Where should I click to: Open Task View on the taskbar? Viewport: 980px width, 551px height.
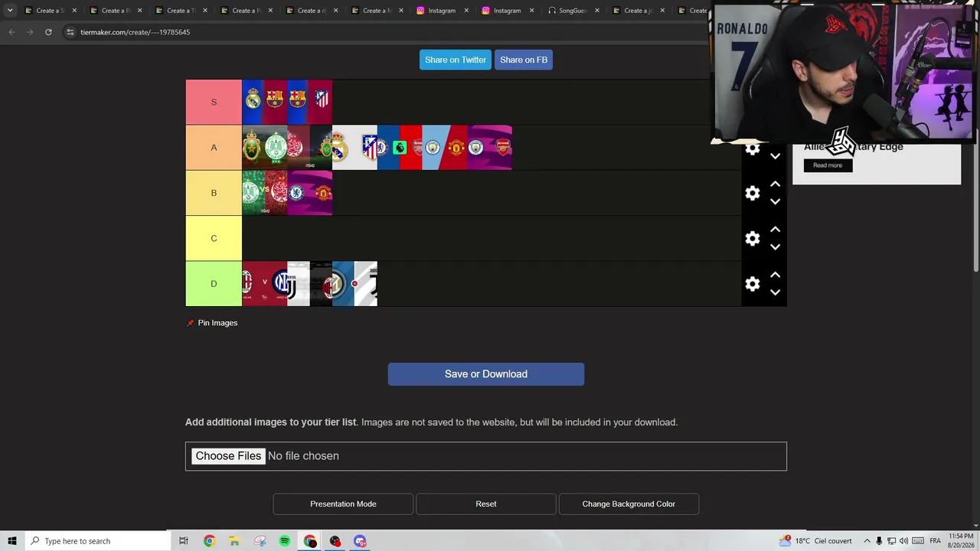(184, 541)
